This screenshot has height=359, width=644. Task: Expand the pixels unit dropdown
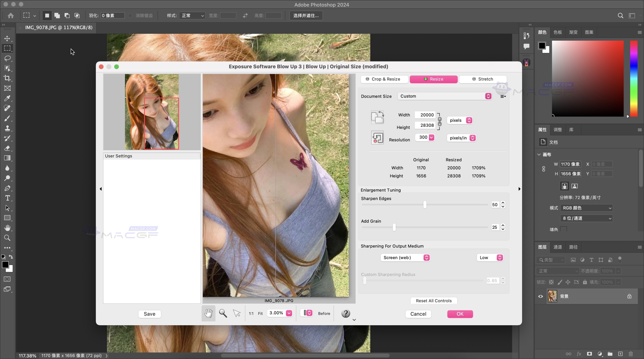pyautogui.click(x=460, y=120)
